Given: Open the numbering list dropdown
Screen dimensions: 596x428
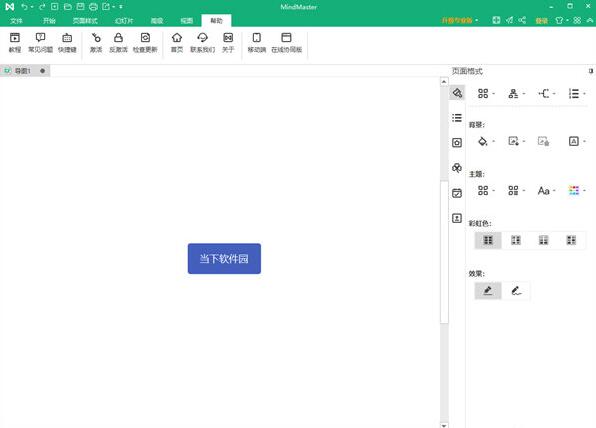Looking at the screenshot, I should click(577, 94).
